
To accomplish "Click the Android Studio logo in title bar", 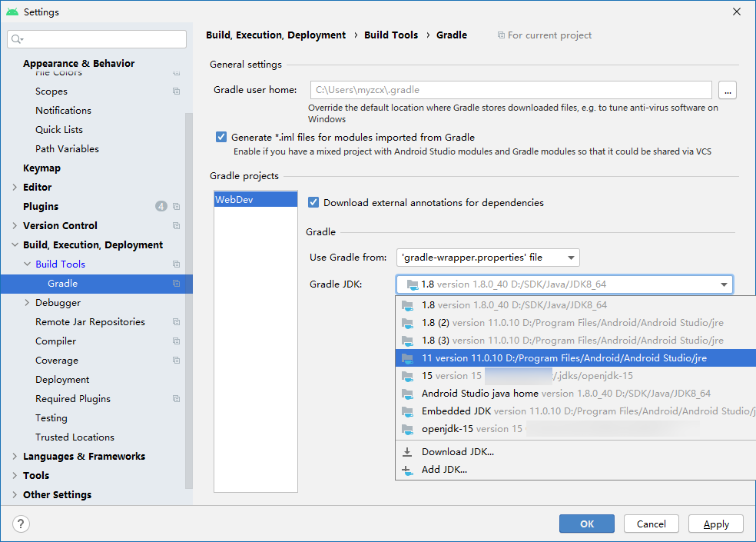I will pyautogui.click(x=12, y=12).
